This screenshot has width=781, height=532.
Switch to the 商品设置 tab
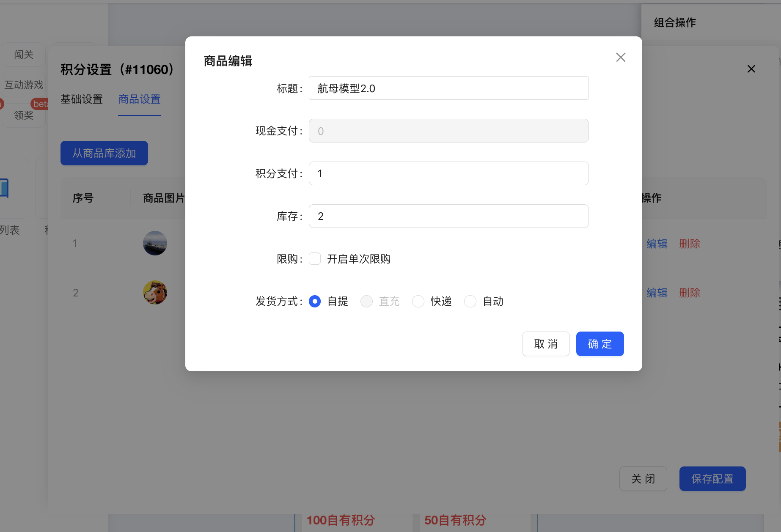pyautogui.click(x=139, y=99)
